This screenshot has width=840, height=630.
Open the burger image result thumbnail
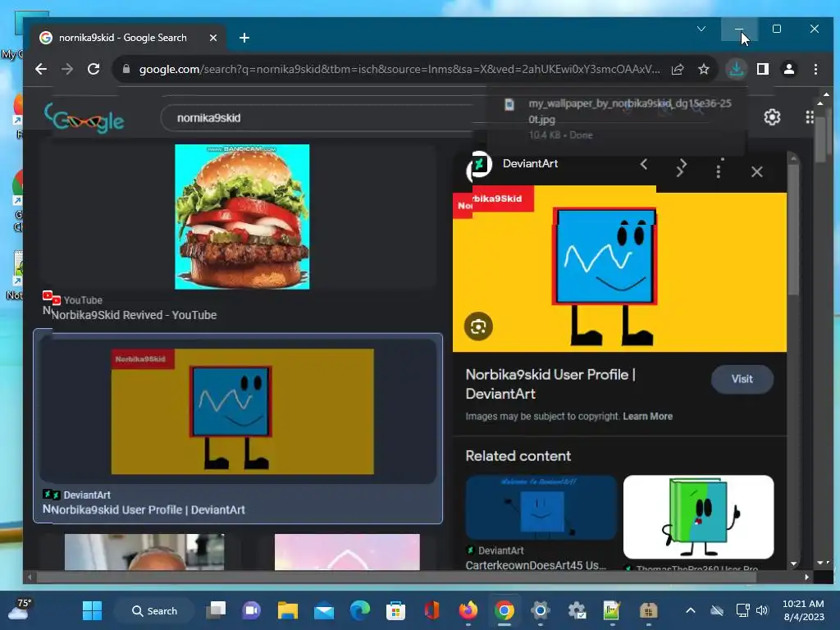tap(242, 217)
